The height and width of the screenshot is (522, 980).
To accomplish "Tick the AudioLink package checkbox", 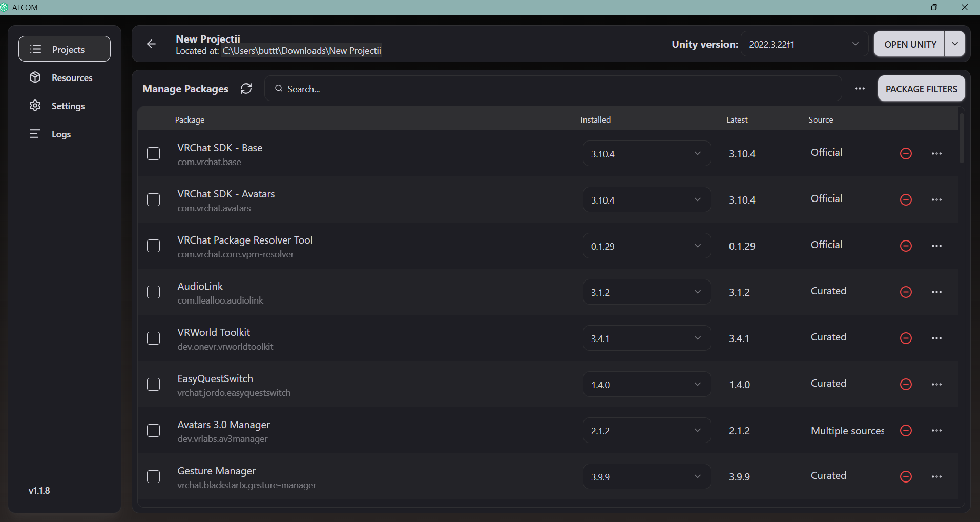I will [154, 292].
